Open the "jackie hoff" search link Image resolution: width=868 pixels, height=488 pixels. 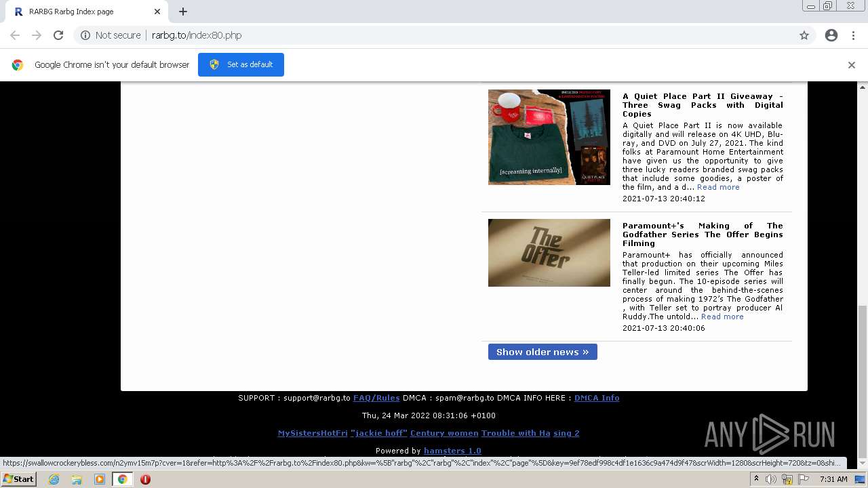click(379, 433)
